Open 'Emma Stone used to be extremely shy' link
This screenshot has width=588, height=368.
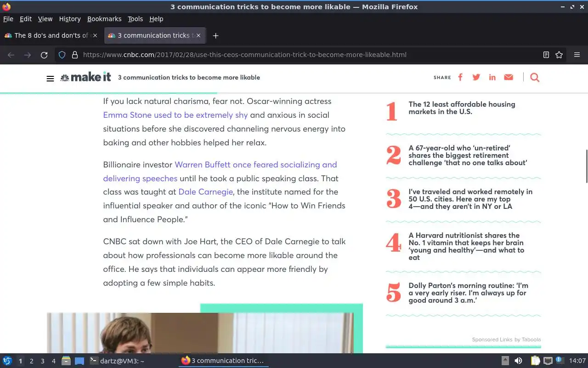(175, 115)
